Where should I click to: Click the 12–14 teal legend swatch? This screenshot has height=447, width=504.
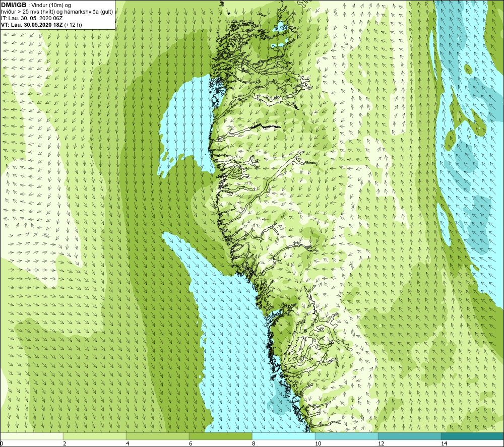click(x=409, y=436)
